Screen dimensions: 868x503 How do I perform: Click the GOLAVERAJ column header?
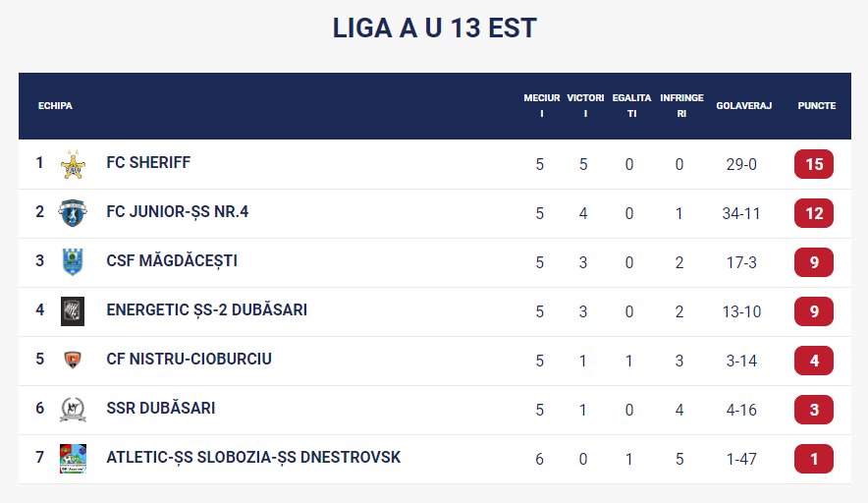coord(743,106)
